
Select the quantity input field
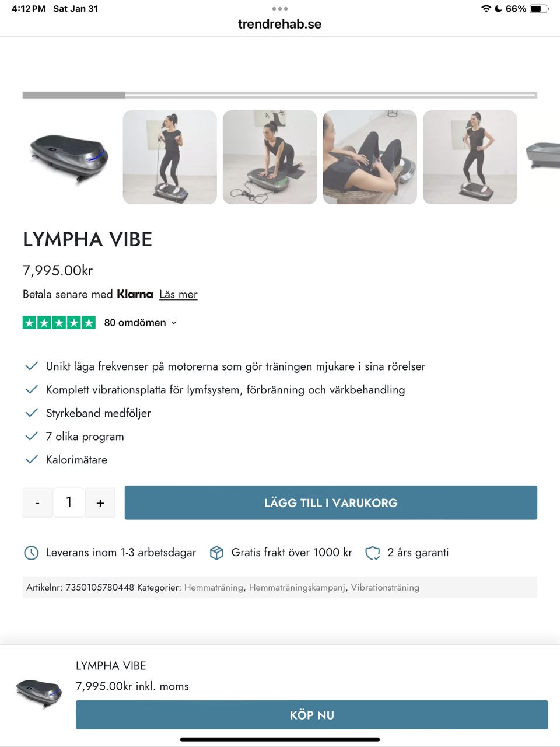pos(69,502)
